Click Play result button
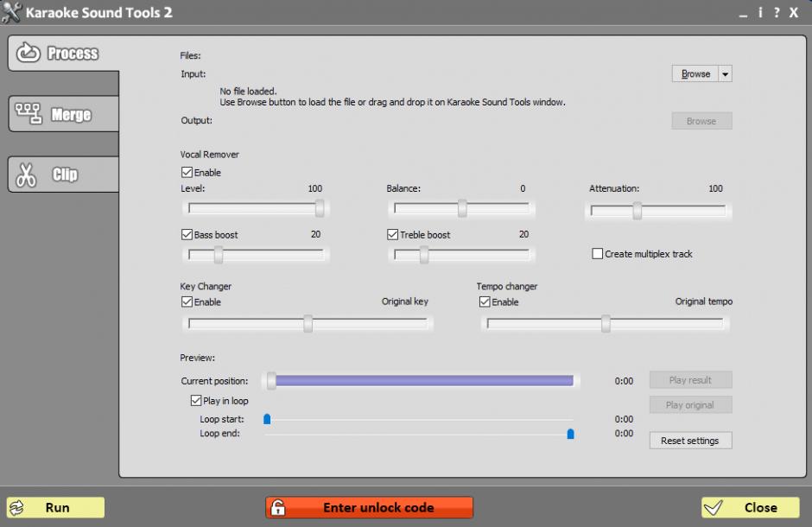The width and height of the screenshot is (812, 527). click(x=690, y=380)
